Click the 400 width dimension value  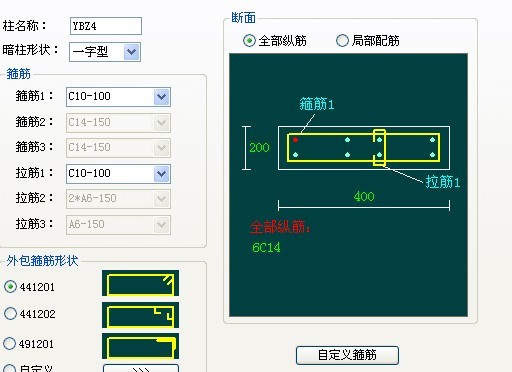tap(364, 196)
